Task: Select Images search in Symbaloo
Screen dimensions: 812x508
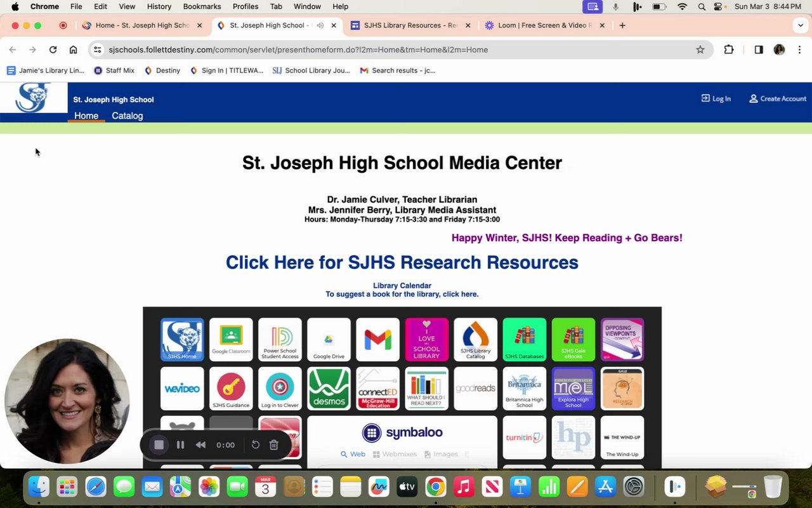Action: click(x=441, y=454)
